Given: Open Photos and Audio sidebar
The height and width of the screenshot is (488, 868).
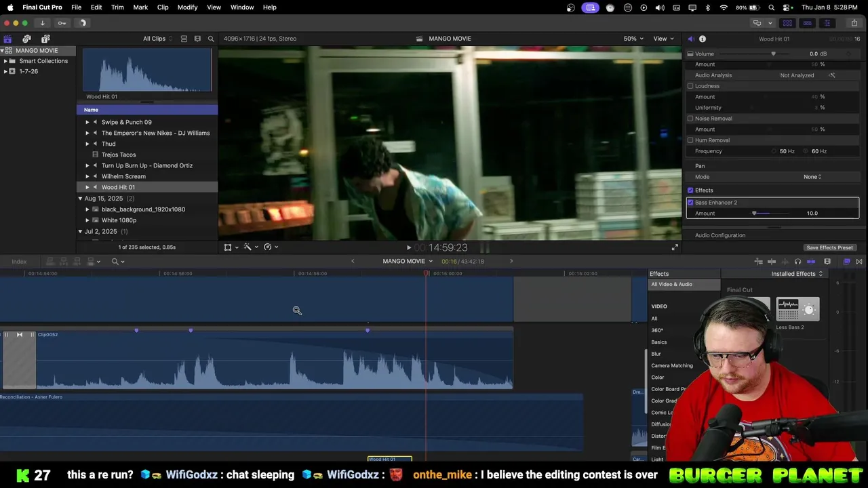Looking at the screenshot, I should click(x=26, y=39).
